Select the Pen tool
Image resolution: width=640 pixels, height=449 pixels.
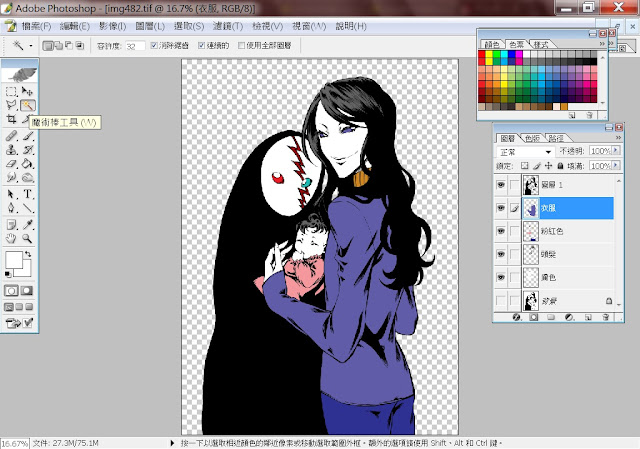click(x=11, y=208)
